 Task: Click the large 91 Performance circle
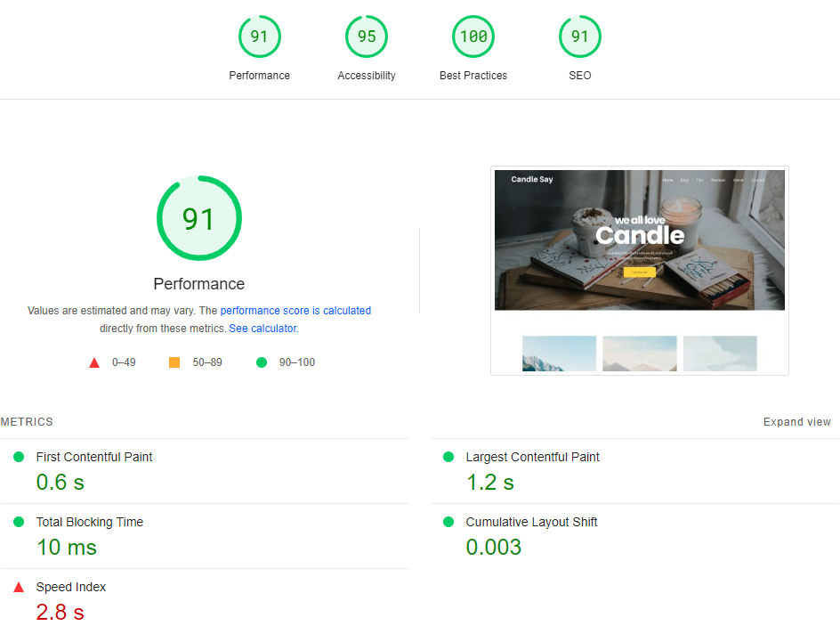click(x=199, y=219)
